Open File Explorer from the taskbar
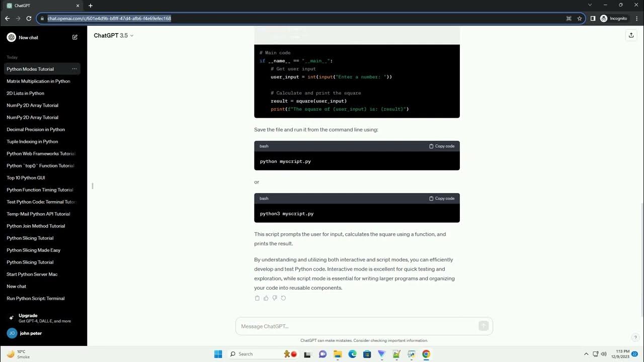Screen dimensions: 644x362 338,354
